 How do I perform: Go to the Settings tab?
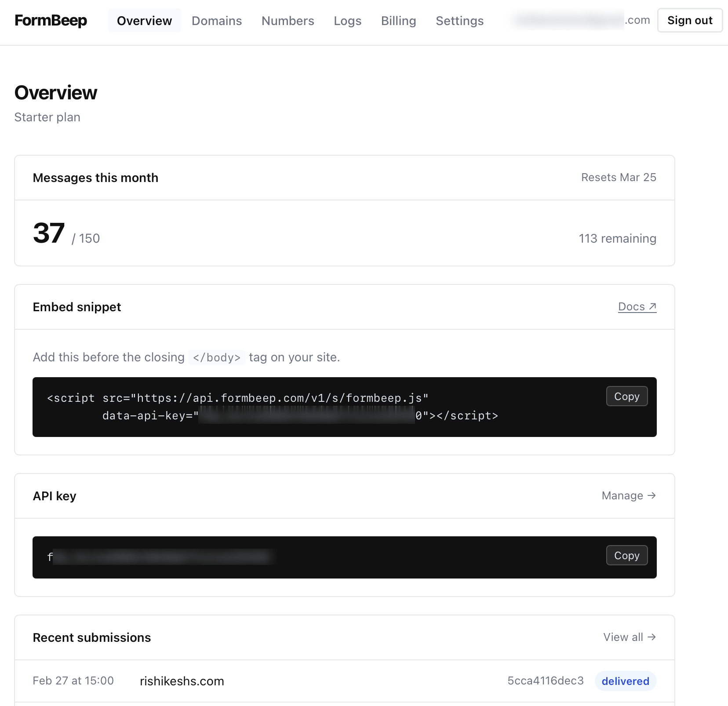pyautogui.click(x=459, y=21)
